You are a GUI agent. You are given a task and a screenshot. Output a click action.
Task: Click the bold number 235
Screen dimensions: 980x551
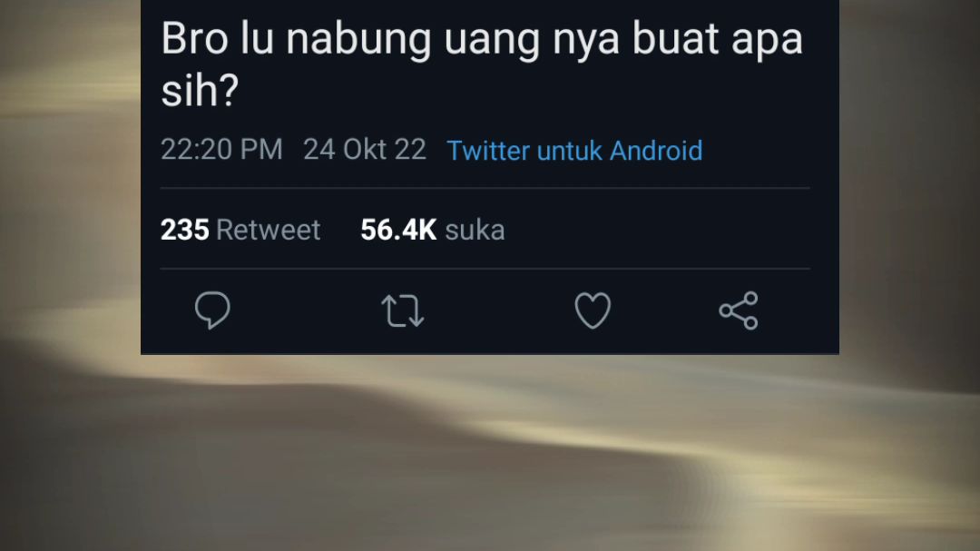point(184,230)
